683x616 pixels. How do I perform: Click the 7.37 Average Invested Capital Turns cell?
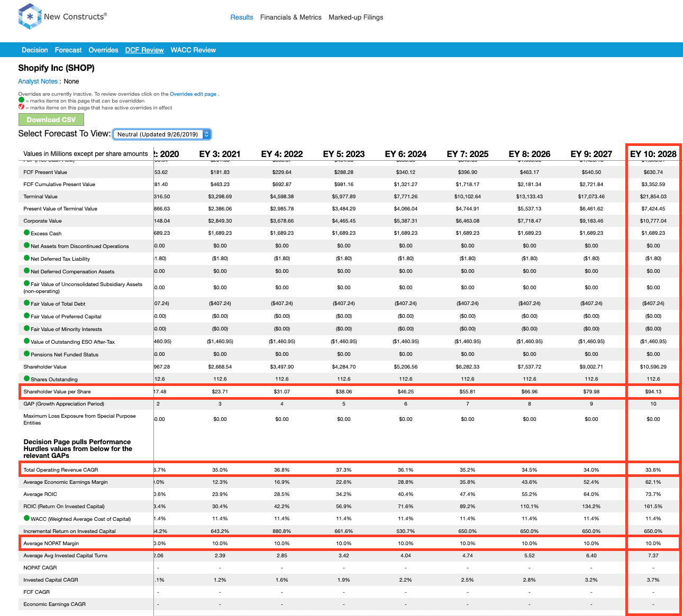[x=653, y=556]
